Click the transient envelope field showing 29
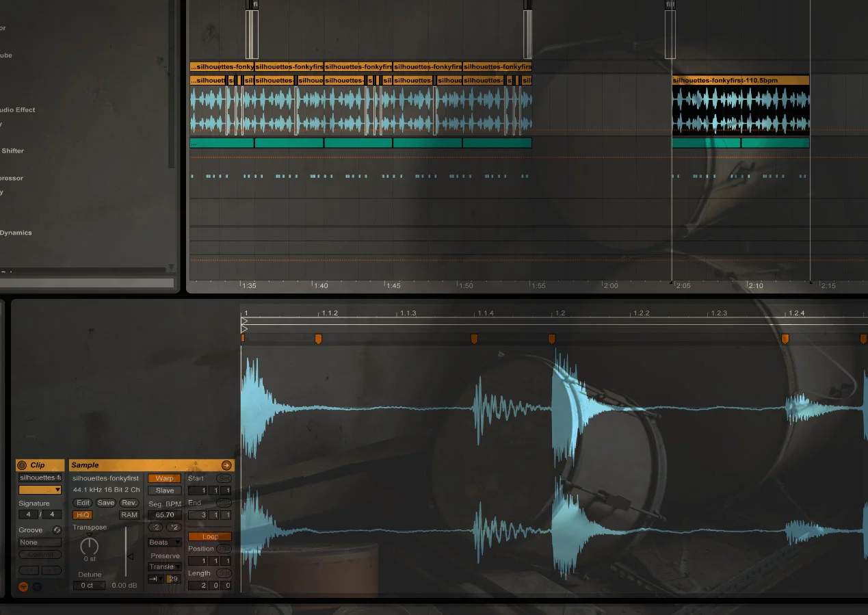The width and height of the screenshot is (868, 615). (174, 579)
